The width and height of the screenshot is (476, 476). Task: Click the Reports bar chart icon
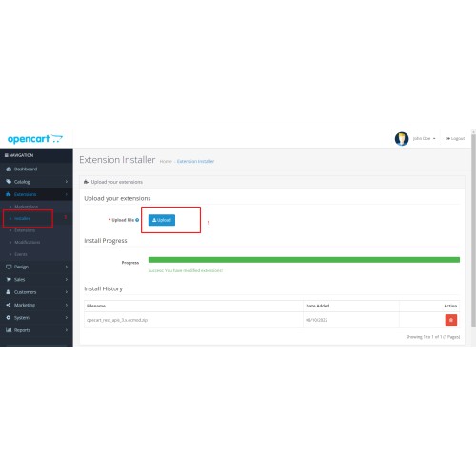9,330
